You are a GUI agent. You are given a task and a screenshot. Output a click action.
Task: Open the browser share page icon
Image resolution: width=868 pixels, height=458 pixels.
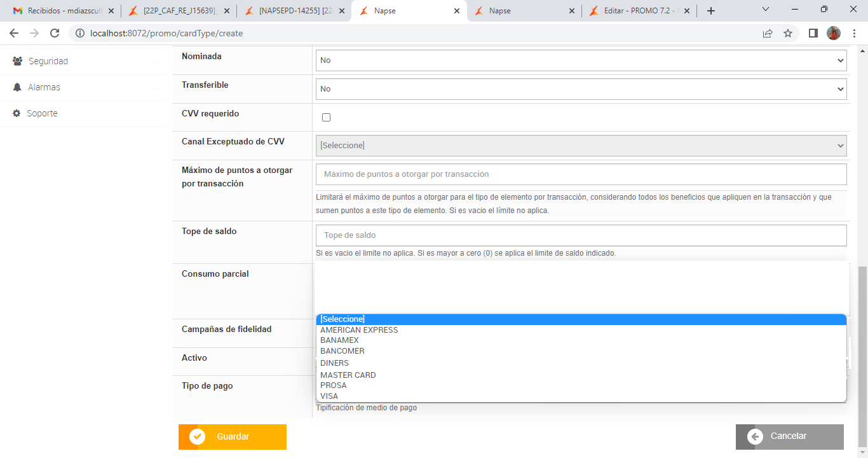pyautogui.click(x=768, y=33)
